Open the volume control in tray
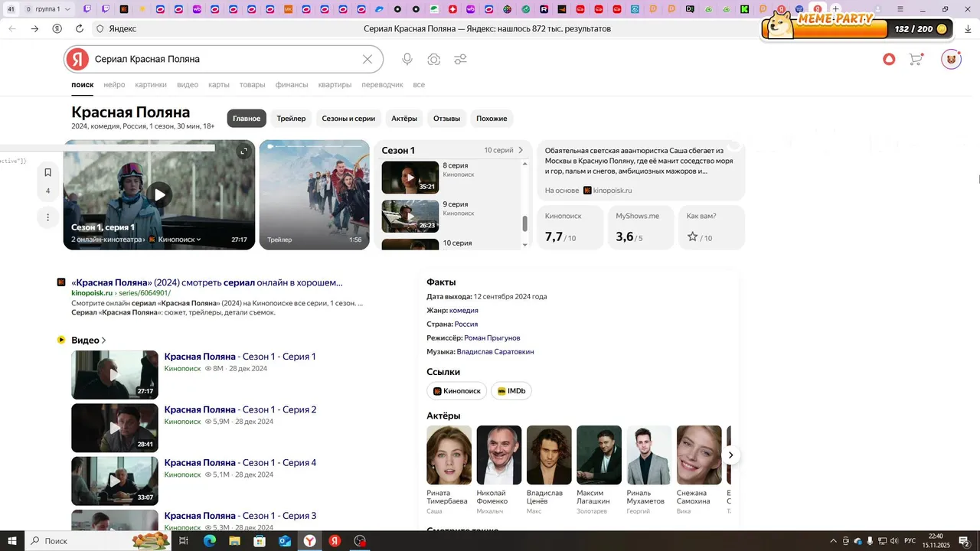Viewport: 980px width, 551px height. [x=893, y=541]
